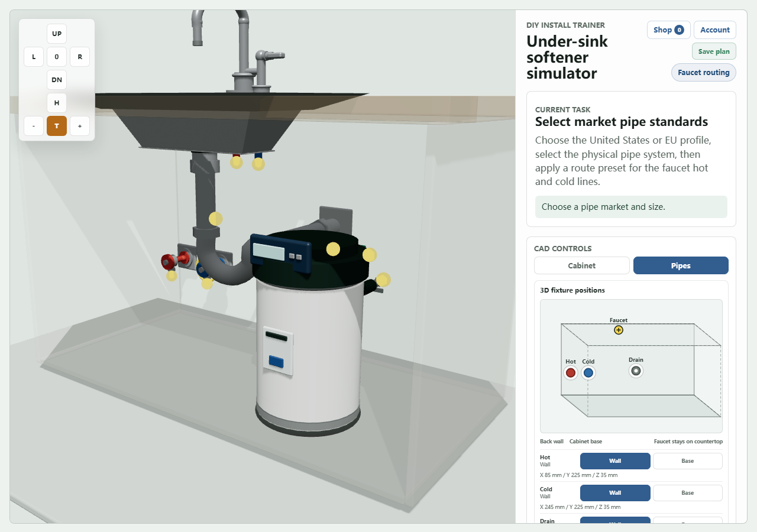
Task: Click the Hot coordinates 'X 85 mm / Y 225 mm / Z 35 mm'
Action: [x=578, y=475]
